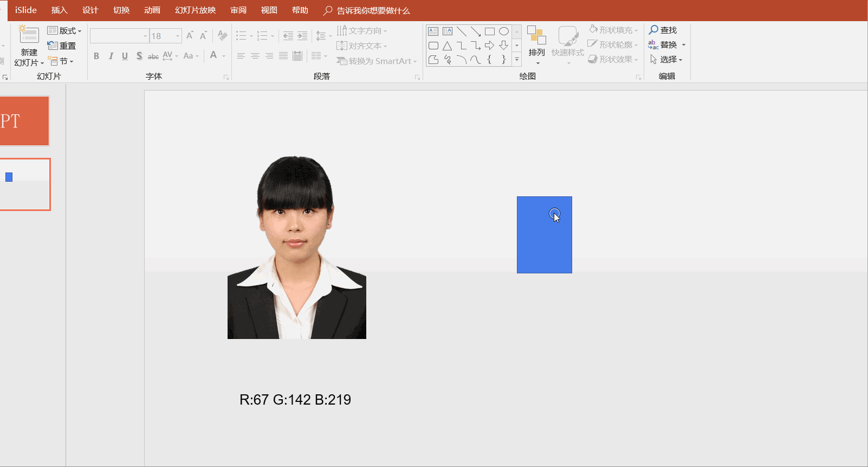The image size is (868, 467).
Task: Choose the right arrow shape
Action: coord(490,46)
